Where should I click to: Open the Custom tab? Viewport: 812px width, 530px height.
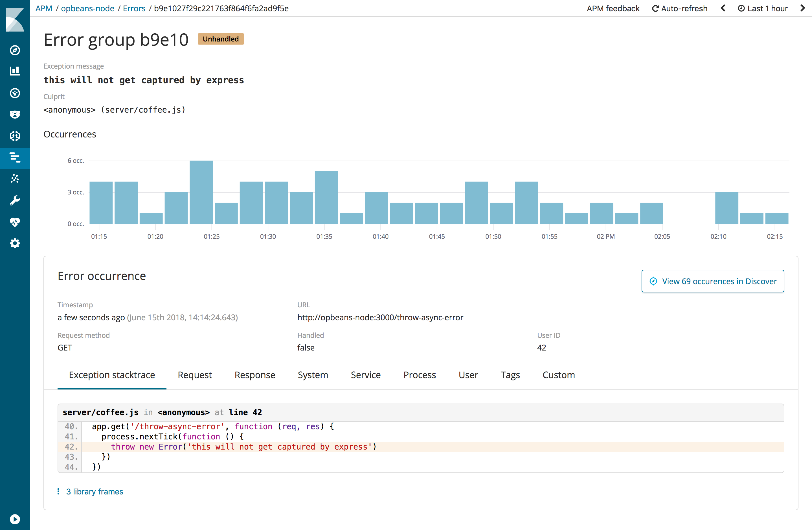(x=559, y=375)
